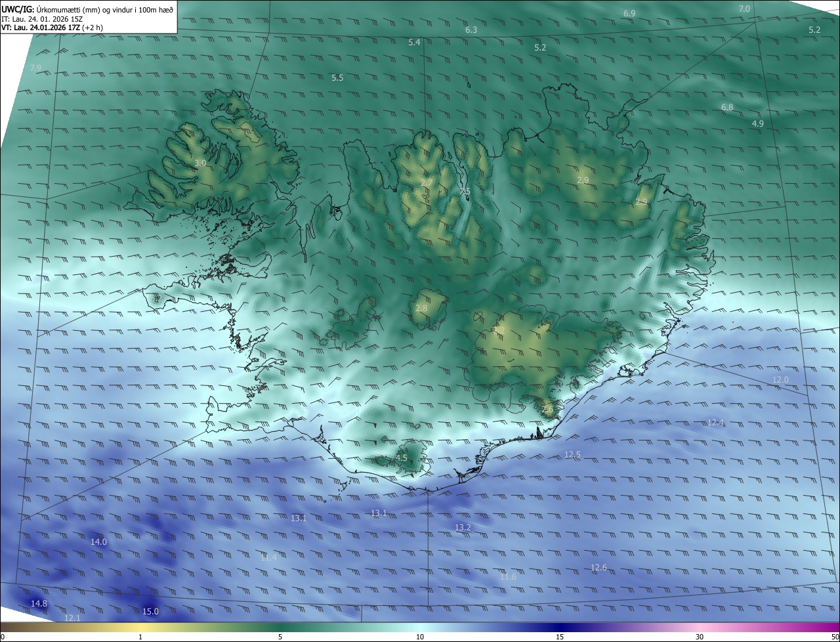Select the 12.6 value label

598,567
